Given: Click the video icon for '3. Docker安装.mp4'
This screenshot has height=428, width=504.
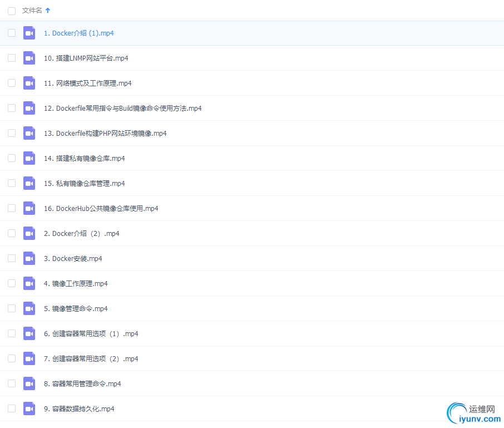Looking at the screenshot, I should [29, 258].
